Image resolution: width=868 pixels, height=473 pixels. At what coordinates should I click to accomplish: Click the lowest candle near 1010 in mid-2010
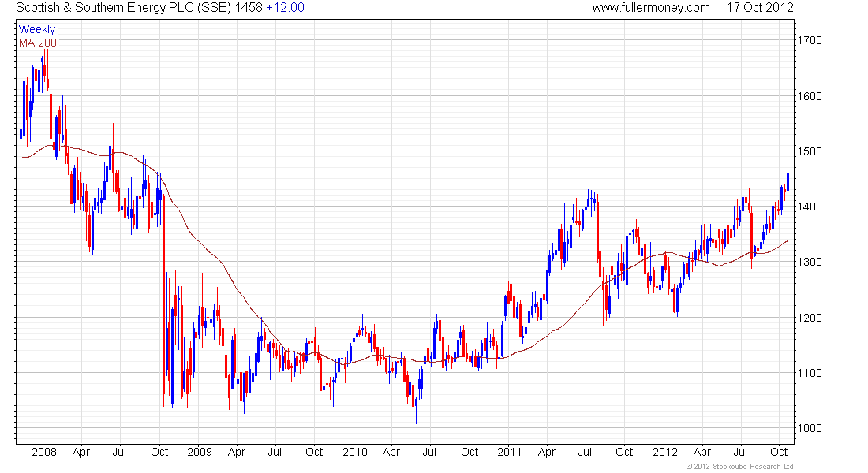click(x=416, y=409)
